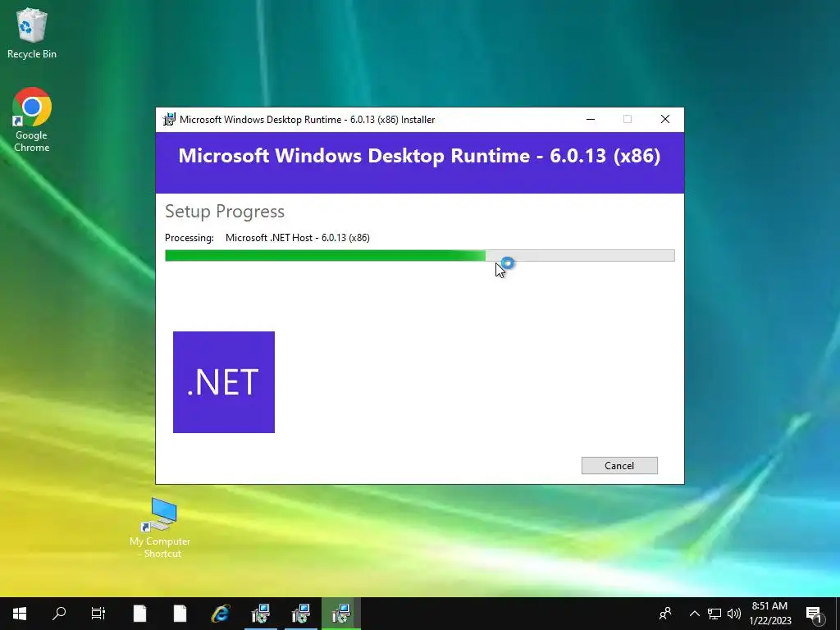The image size is (840, 630).
Task: Click the purple banner runtime title text
Action: [x=419, y=156]
